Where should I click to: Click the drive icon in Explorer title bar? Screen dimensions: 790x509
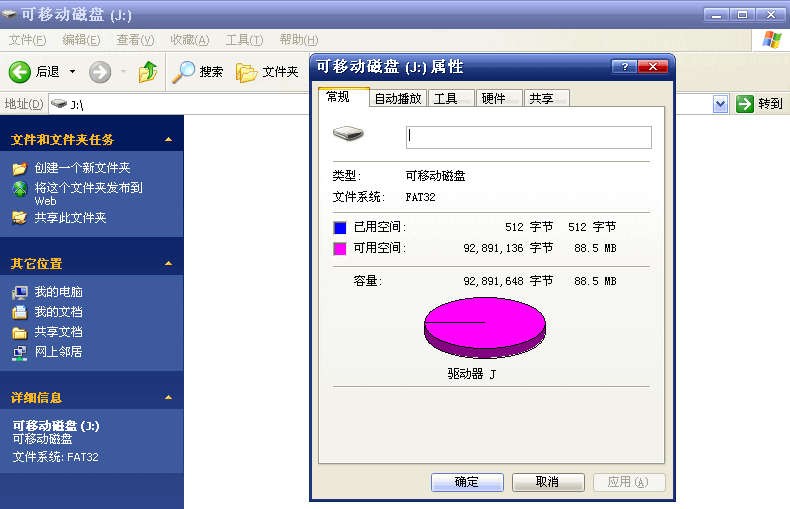click(9, 14)
